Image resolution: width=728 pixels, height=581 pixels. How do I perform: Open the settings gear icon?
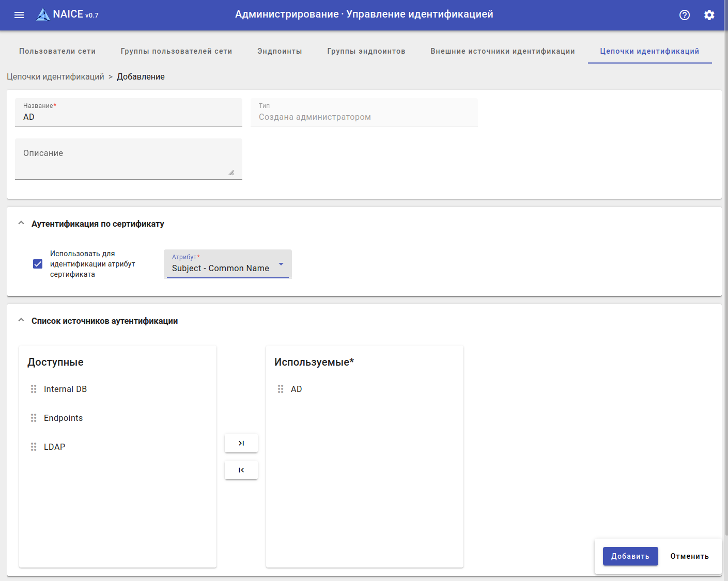pos(709,15)
